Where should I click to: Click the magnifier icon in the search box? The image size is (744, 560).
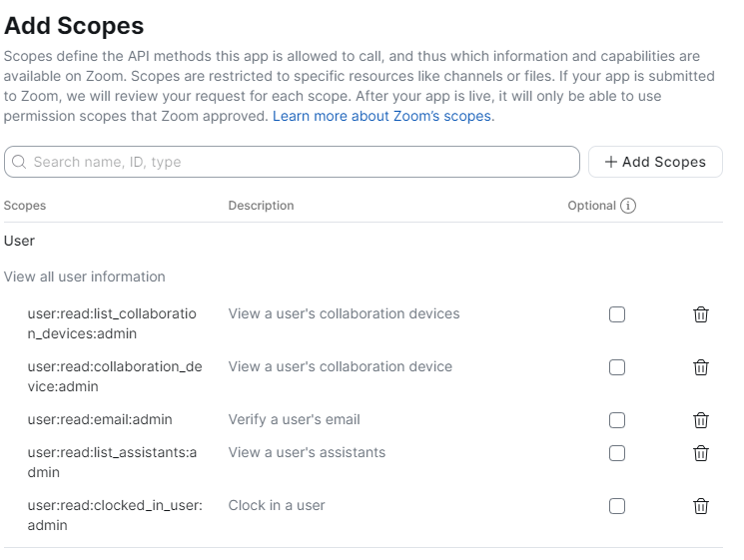19,162
